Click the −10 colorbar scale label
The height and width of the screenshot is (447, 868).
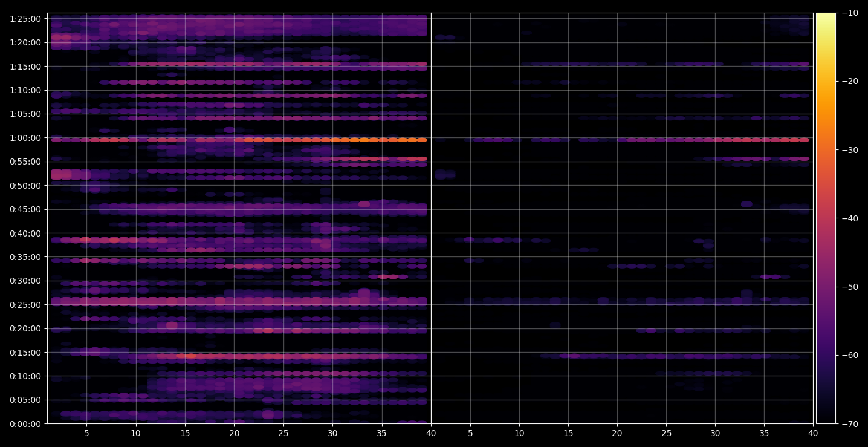(849, 13)
